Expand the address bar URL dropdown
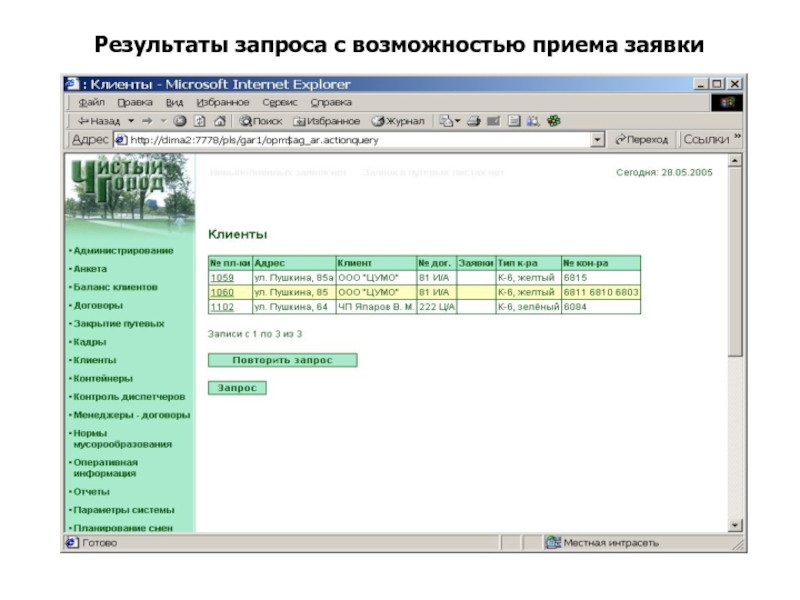The height and width of the screenshot is (600, 800). 598,140
